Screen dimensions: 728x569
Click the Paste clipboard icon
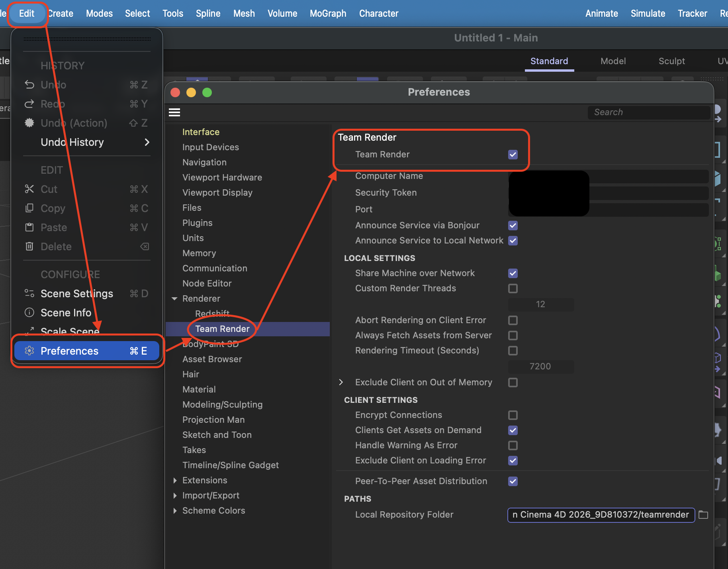click(x=29, y=227)
